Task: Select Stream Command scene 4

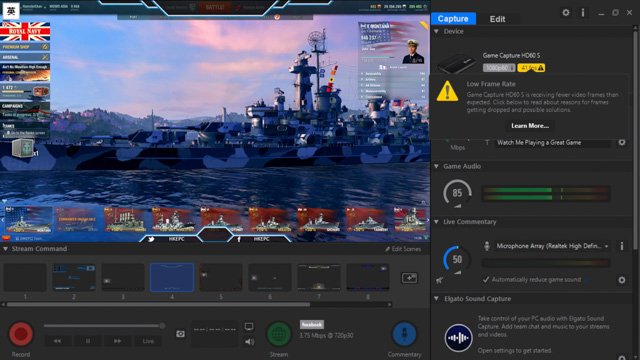Action: click(172, 278)
